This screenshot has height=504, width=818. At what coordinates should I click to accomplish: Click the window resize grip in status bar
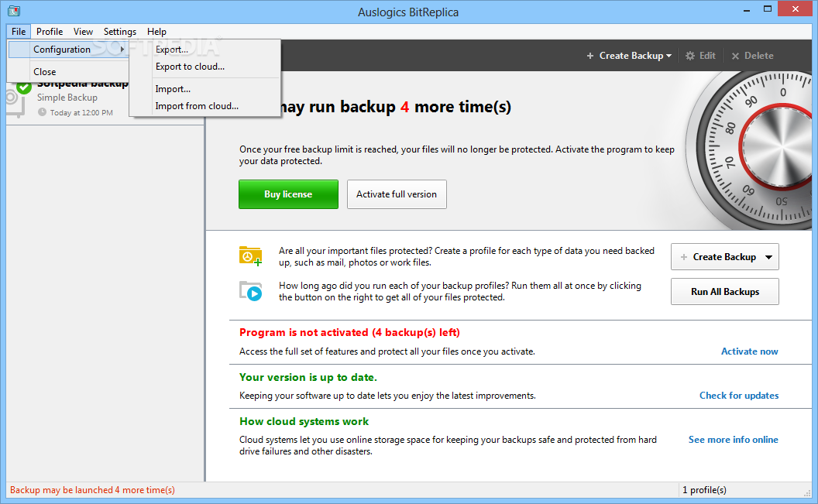[x=807, y=492]
